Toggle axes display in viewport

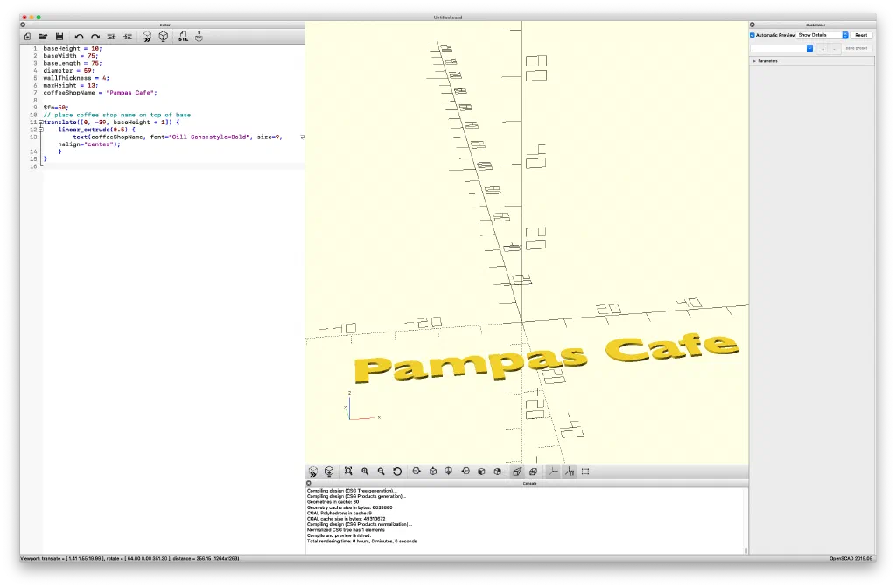click(x=553, y=472)
